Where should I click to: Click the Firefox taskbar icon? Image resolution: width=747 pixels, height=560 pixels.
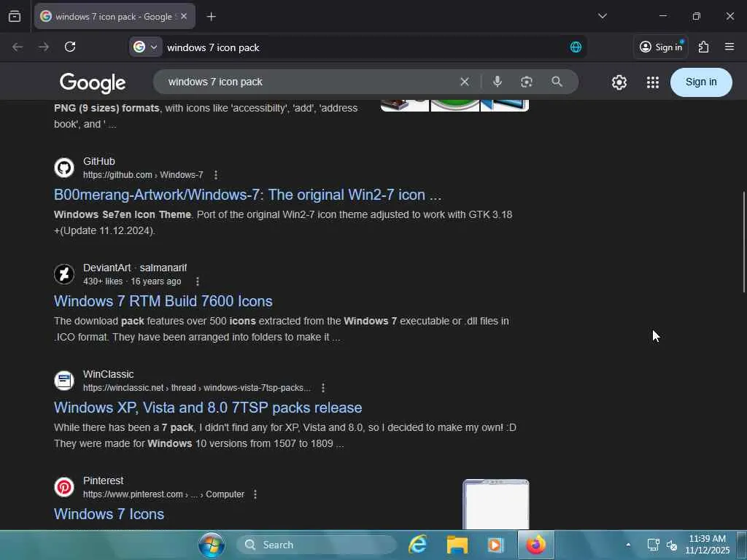click(x=535, y=545)
